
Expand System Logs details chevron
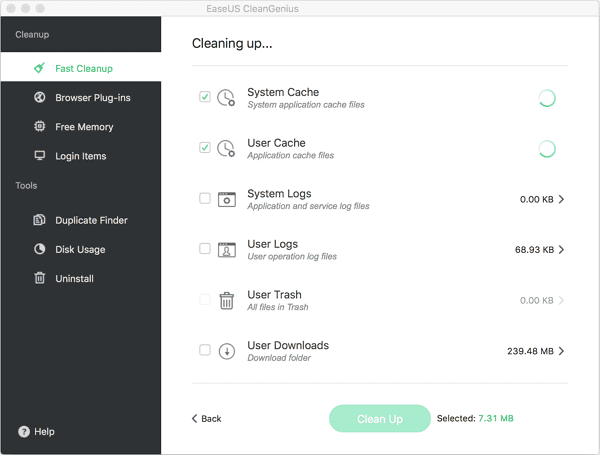tap(561, 199)
